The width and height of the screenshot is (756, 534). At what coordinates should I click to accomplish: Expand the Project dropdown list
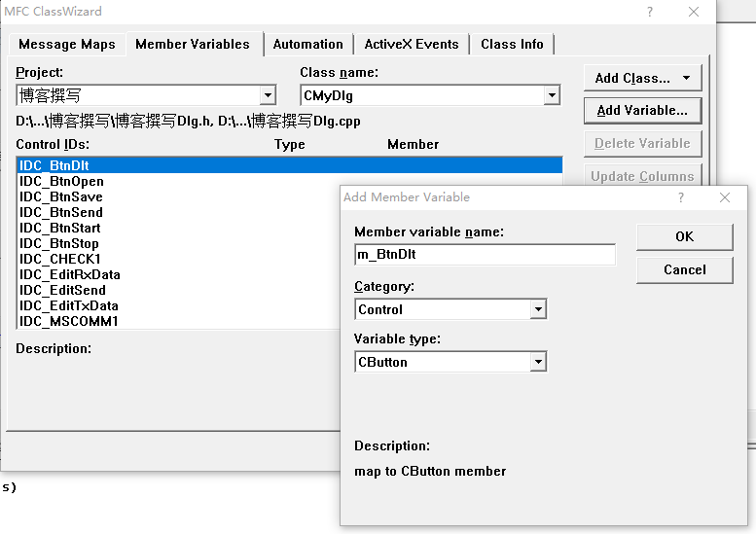268,95
